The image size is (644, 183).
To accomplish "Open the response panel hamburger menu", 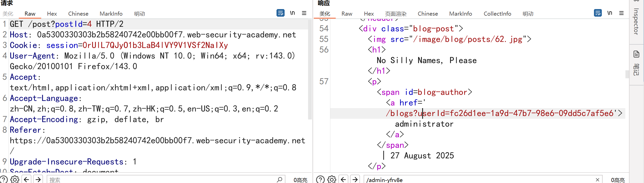I will pos(622,13).
